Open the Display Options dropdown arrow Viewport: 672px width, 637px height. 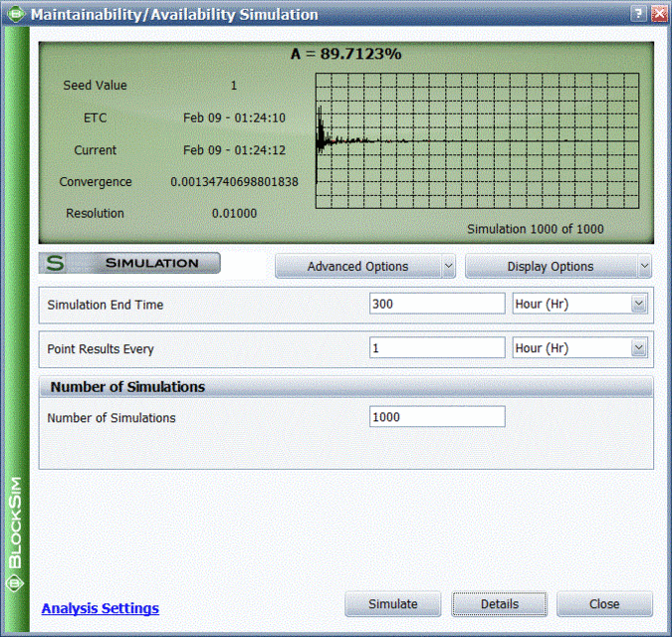click(x=644, y=266)
